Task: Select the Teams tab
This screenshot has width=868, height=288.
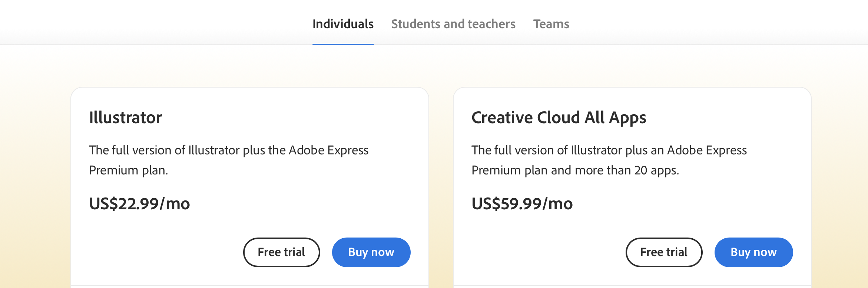Action: (551, 24)
